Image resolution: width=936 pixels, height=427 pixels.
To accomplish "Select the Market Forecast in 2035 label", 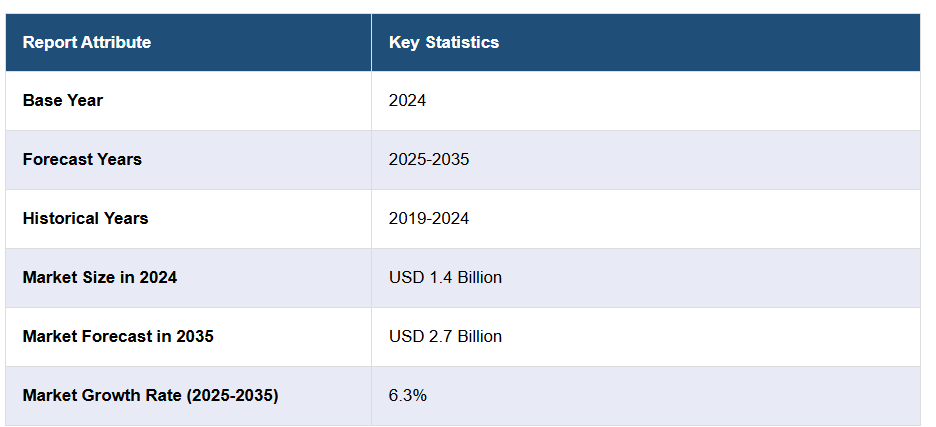I will point(118,336).
